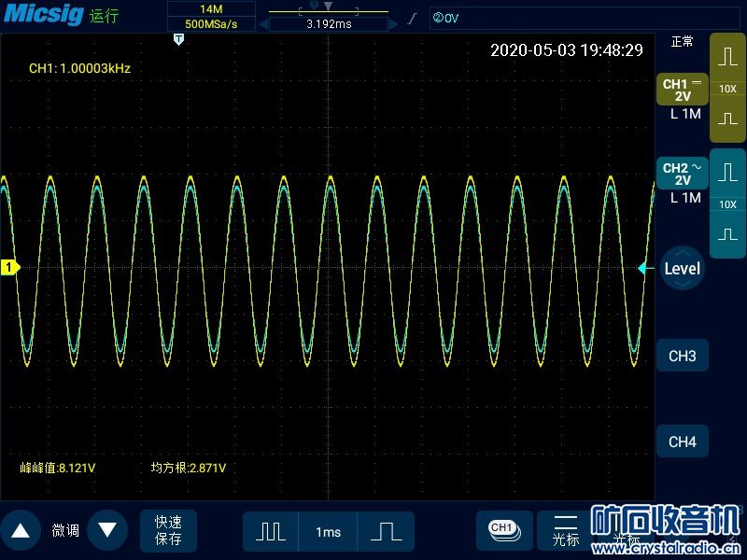Open the CH1 source selector at bottom
Image resolution: width=747 pixels, height=560 pixels.
click(503, 529)
